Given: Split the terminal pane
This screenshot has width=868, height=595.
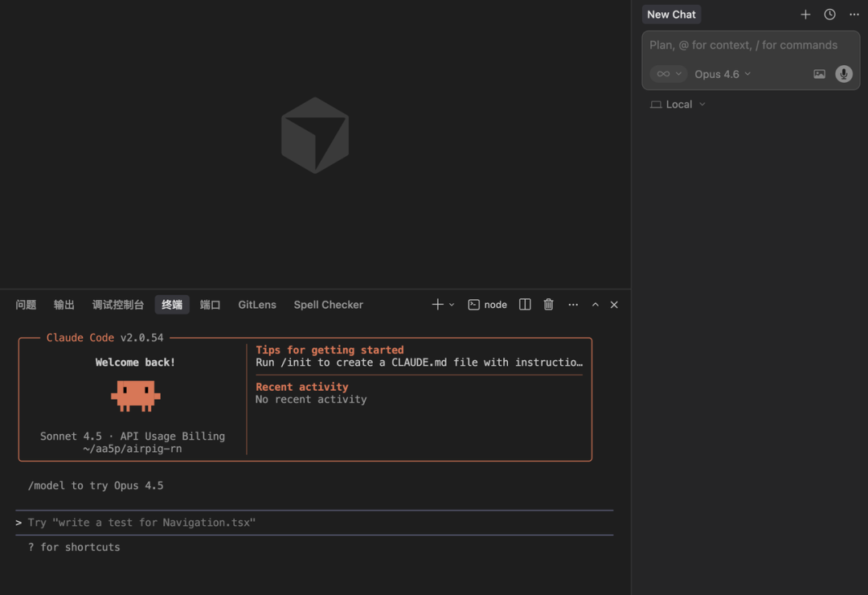Looking at the screenshot, I should 525,305.
